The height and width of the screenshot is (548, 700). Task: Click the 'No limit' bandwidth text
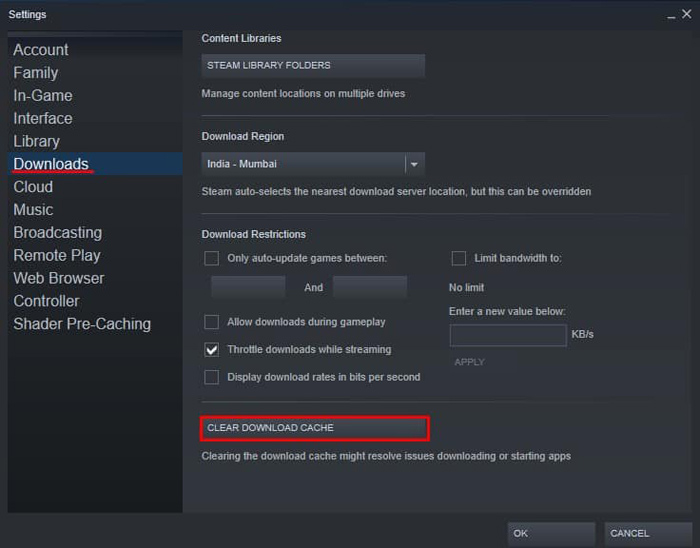pyautogui.click(x=467, y=287)
